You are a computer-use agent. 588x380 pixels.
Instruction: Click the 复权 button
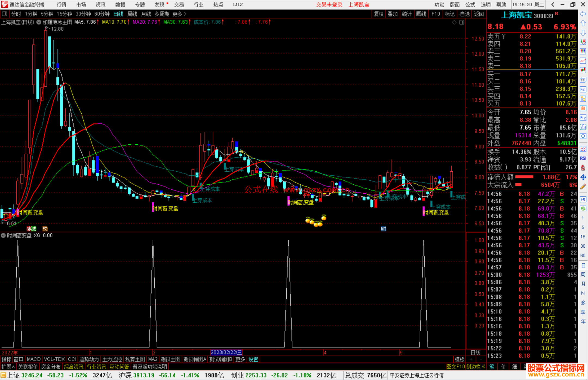click(379, 14)
